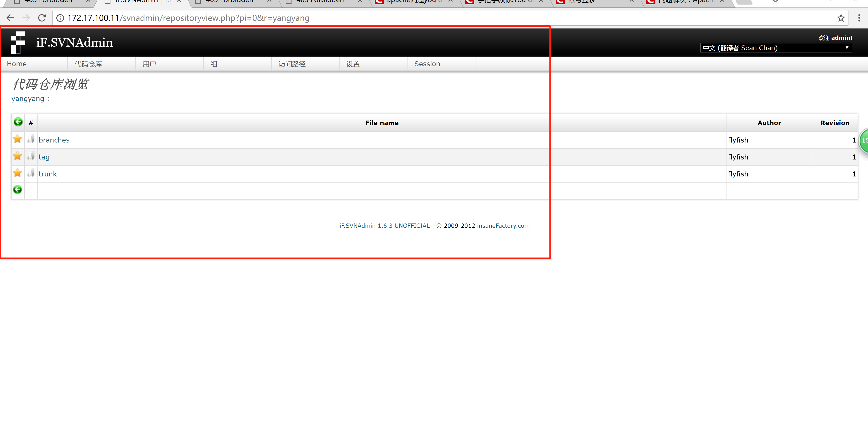868x423 pixels.
Task: Open the language selection dropdown
Action: tap(775, 48)
